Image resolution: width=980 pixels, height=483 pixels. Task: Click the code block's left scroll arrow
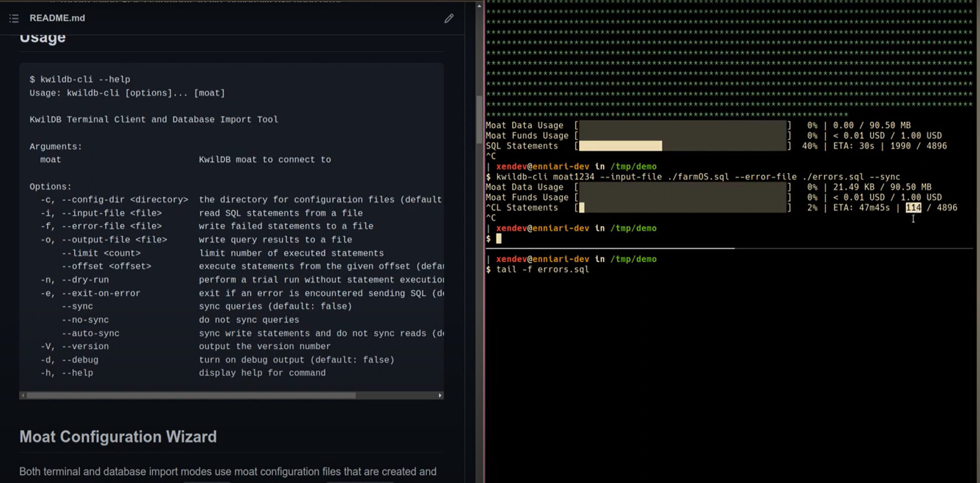pyautogui.click(x=23, y=395)
